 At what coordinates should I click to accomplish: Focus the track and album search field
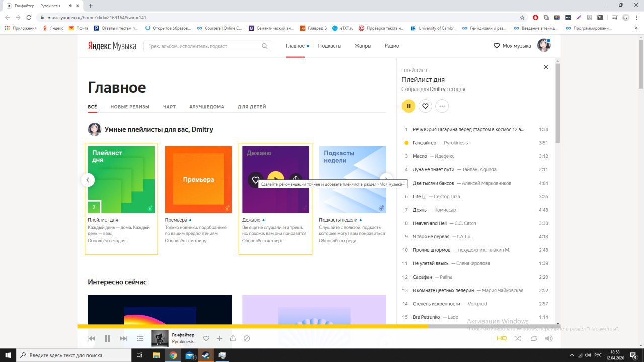click(207, 46)
